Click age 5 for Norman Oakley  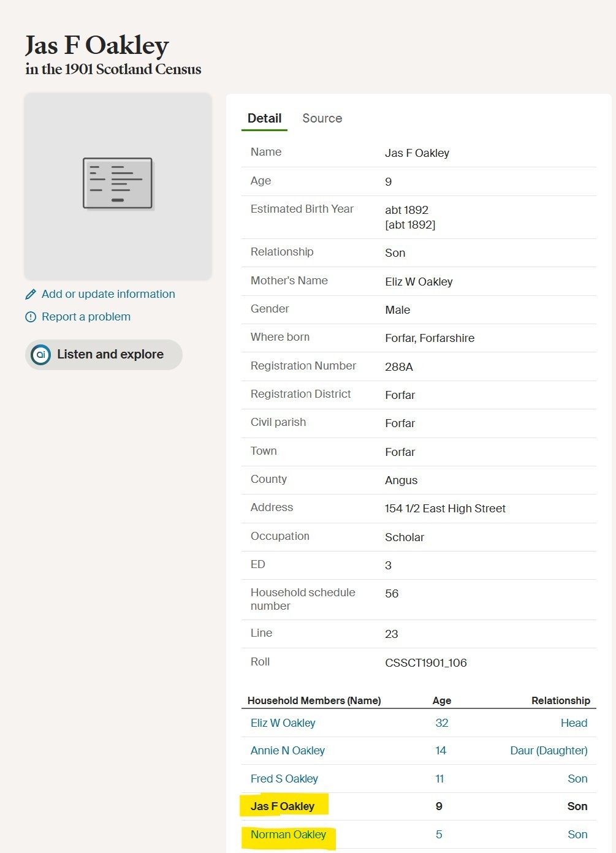pyautogui.click(x=439, y=835)
